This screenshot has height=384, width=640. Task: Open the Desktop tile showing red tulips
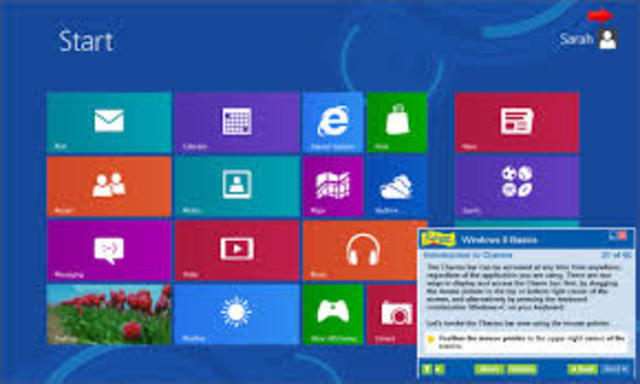[x=109, y=314]
